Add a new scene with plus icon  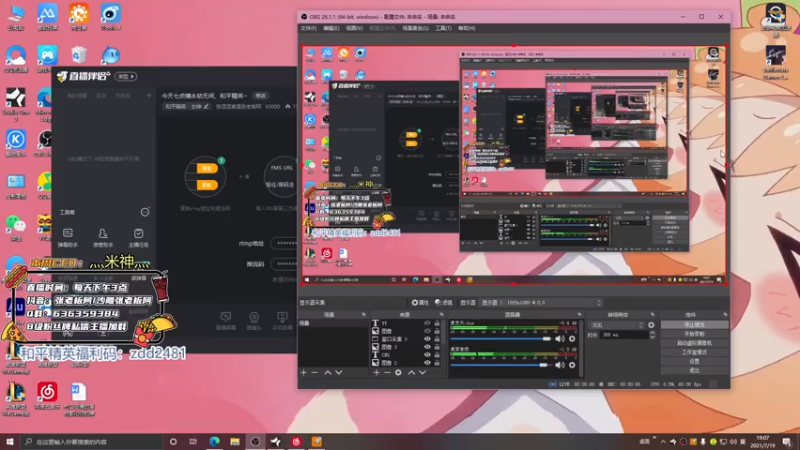[304, 373]
